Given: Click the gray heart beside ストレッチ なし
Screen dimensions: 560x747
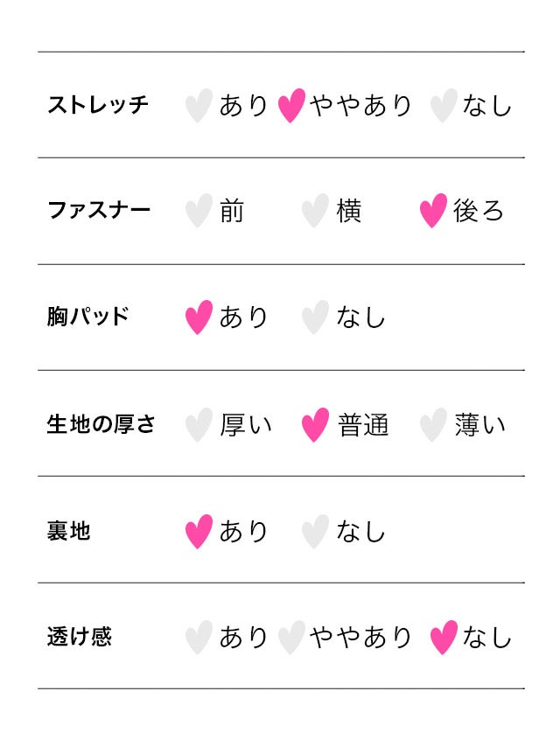Looking at the screenshot, I should [x=444, y=106].
